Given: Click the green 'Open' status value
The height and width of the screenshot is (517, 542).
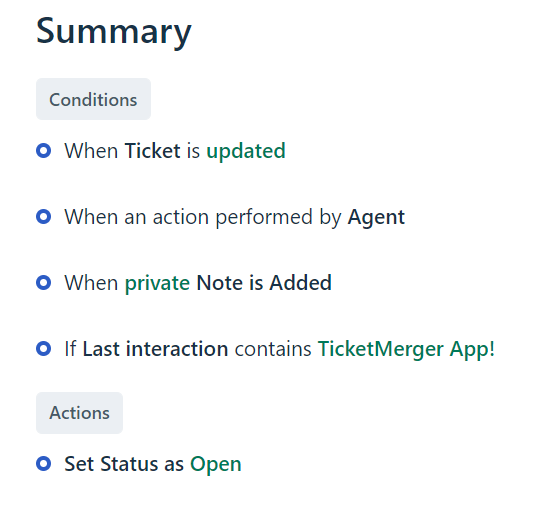Looking at the screenshot, I should (x=216, y=464).
